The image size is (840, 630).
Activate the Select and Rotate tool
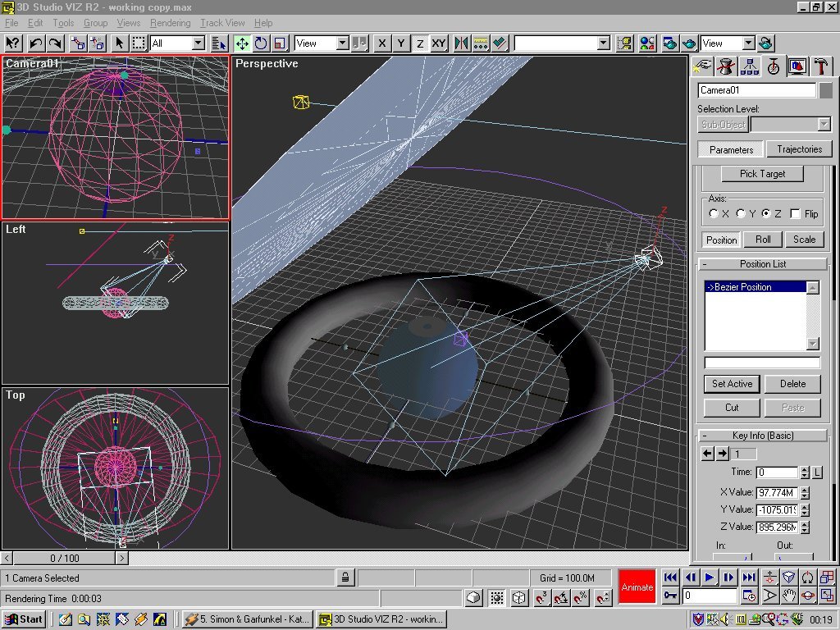pyautogui.click(x=261, y=43)
